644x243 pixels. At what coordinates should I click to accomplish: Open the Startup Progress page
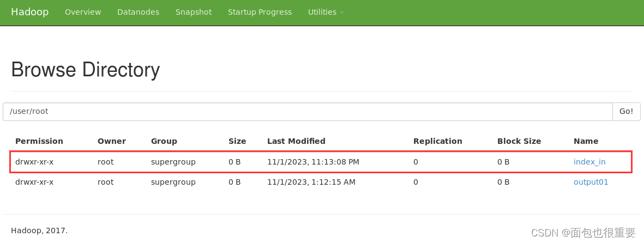(260, 12)
